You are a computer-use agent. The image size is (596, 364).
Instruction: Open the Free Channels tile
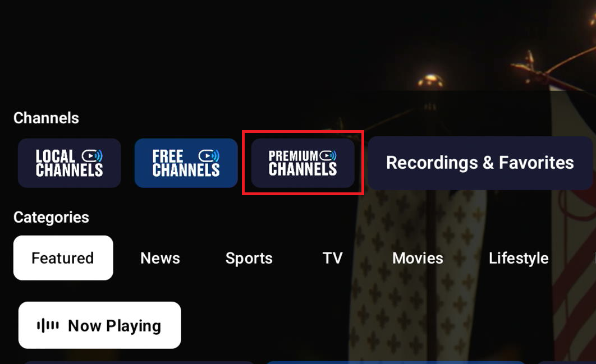click(186, 163)
